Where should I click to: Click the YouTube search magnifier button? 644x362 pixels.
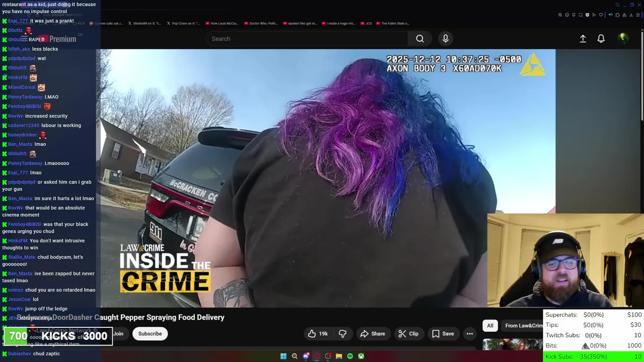(420, 39)
